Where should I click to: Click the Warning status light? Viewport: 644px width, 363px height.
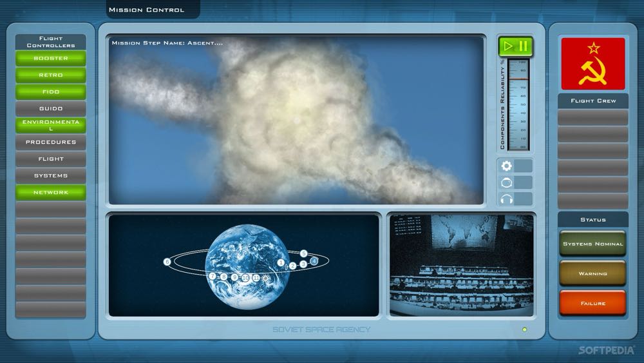click(x=592, y=273)
